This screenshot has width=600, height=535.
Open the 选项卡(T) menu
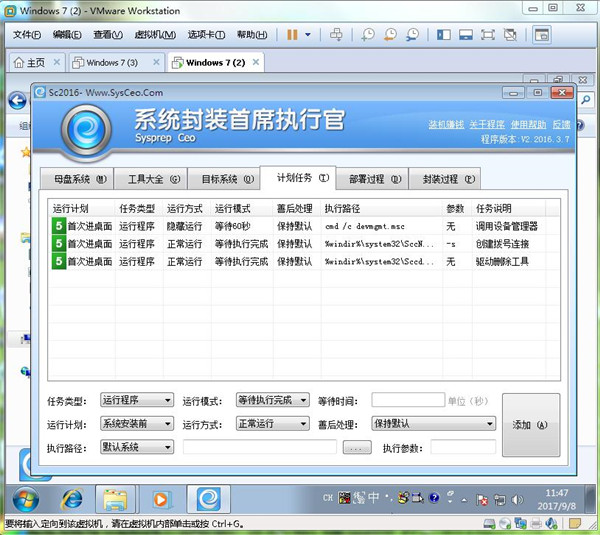click(x=206, y=35)
